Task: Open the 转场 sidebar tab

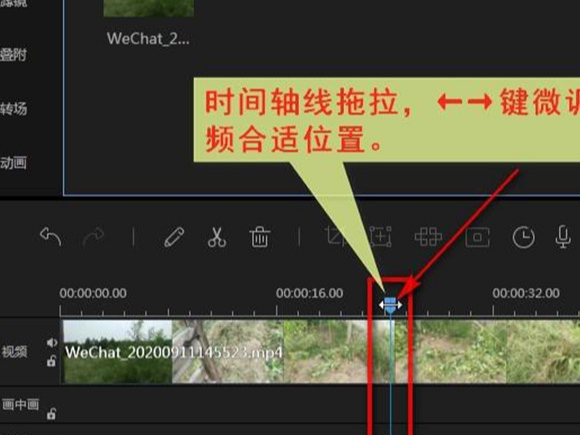Action: pos(13,109)
